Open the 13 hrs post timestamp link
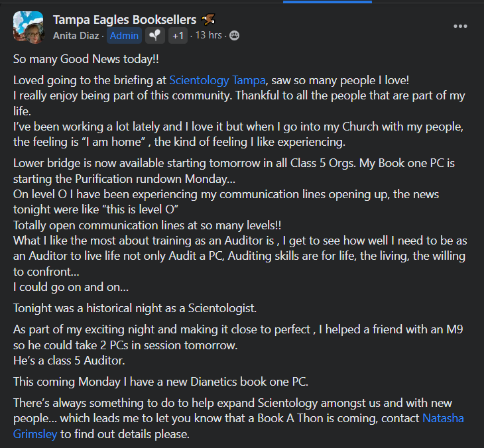Viewport: 484px width, 448px height. pos(209,36)
